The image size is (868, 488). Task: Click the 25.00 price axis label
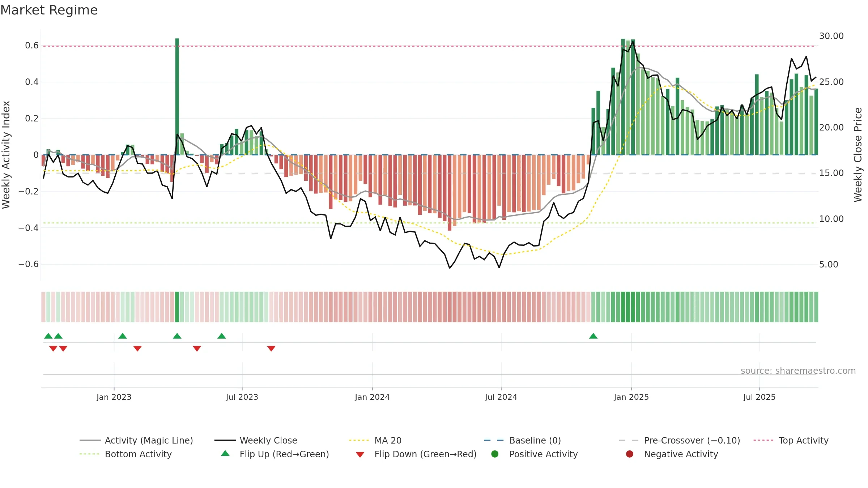[x=831, y=82]
